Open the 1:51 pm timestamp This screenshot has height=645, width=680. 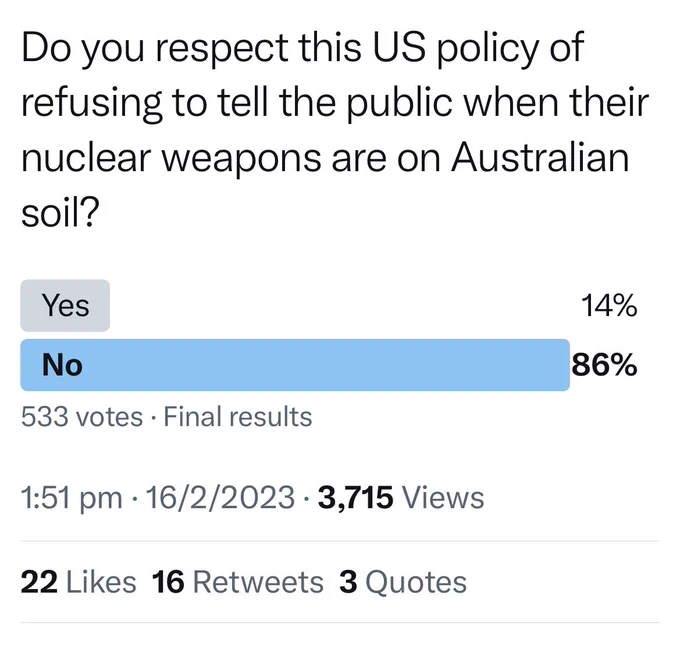click(x=72, y=498)
